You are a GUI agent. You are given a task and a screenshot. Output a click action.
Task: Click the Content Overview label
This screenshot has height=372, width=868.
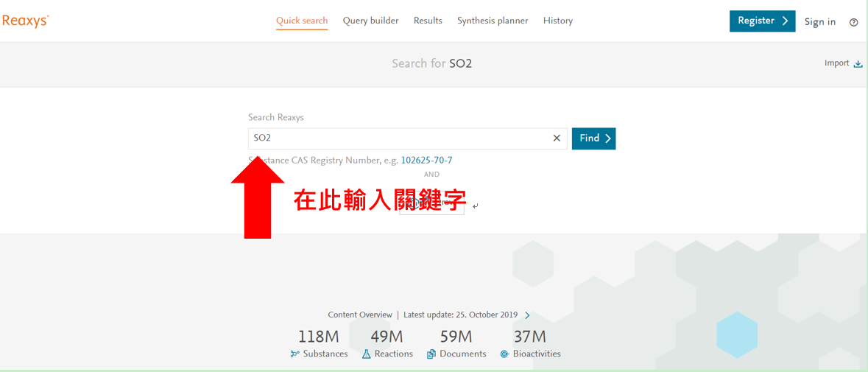(360, 315)
